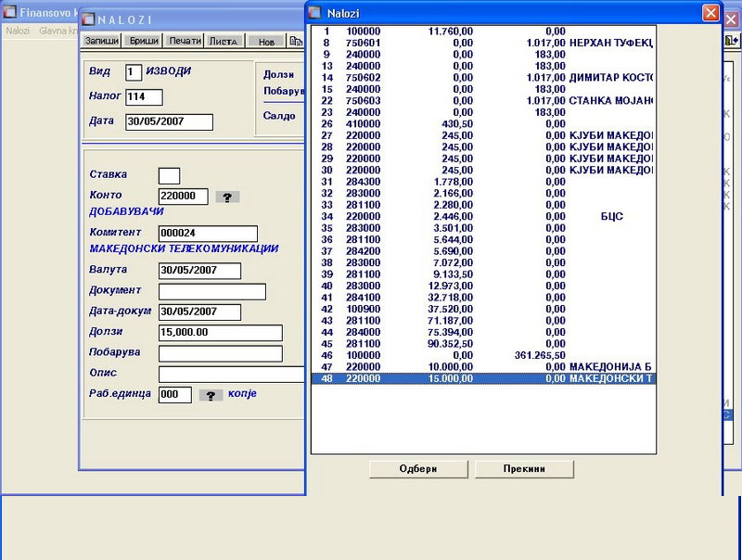The image size is (742, 560).
Task: Select row 32 with amount 2.166,00
Action: pos(483,194)
